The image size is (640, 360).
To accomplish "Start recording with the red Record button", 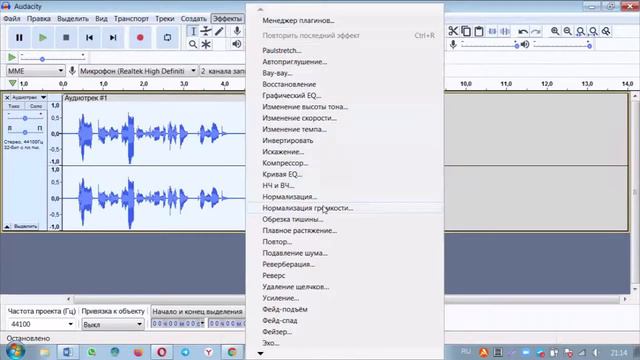I will point(140,38).
